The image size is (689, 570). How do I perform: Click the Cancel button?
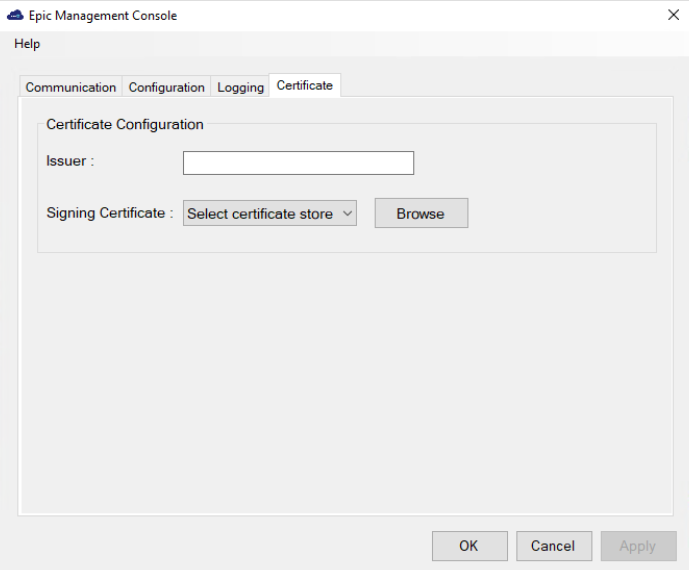554,546
